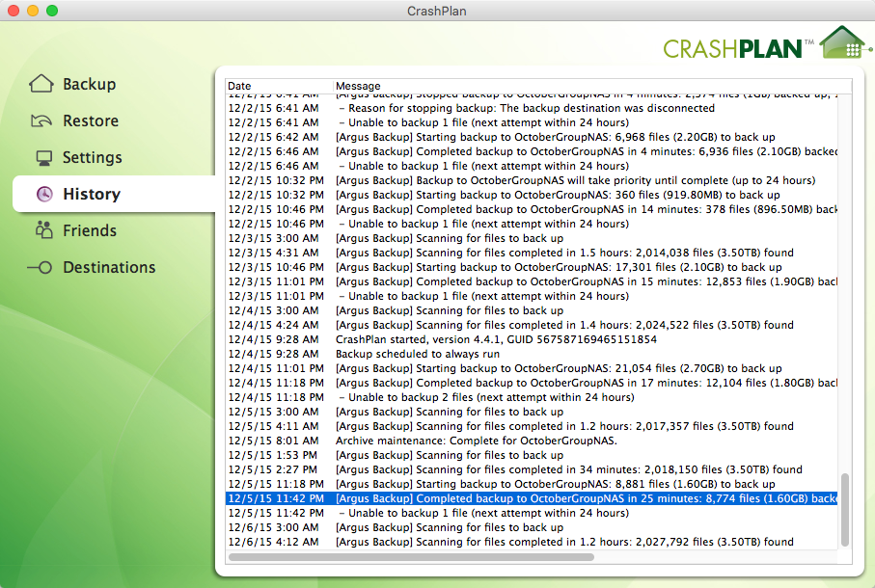
Task: Select row 'Starting backup: 360 files (919.80MB)'
Action: 532,195
